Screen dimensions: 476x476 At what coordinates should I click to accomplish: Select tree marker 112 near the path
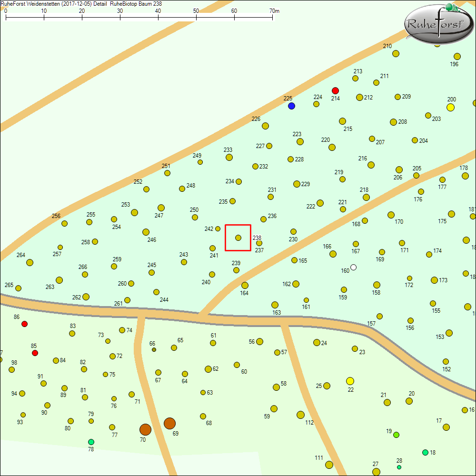pyautogui.click(x=300, y=415)
